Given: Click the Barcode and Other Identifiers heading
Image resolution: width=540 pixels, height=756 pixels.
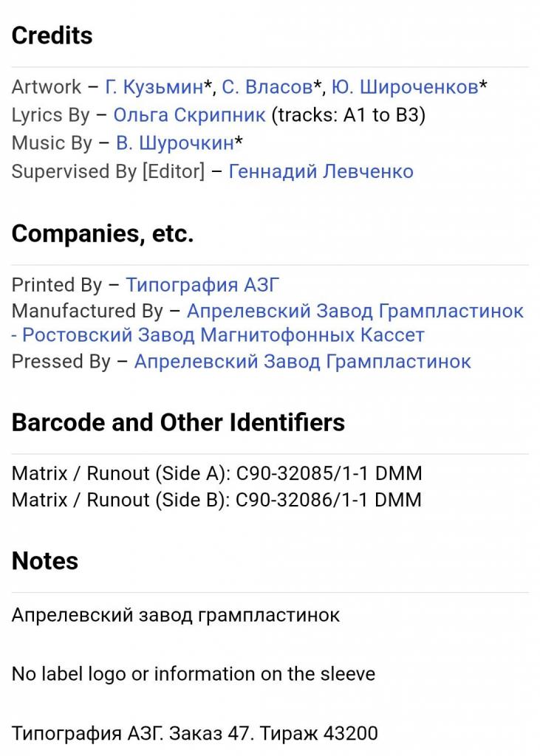Looking at the screenshot, I should (x=178, y=422).
